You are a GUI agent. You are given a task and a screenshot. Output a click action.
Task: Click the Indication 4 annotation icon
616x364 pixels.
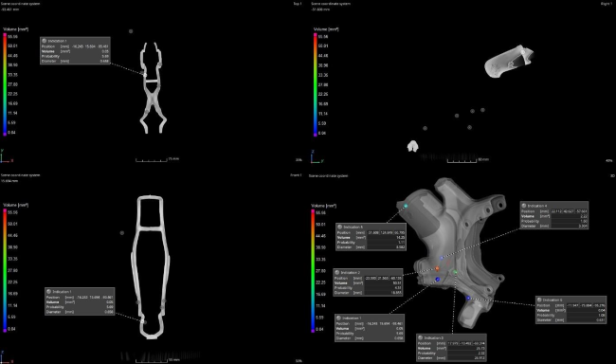[524, 205]
